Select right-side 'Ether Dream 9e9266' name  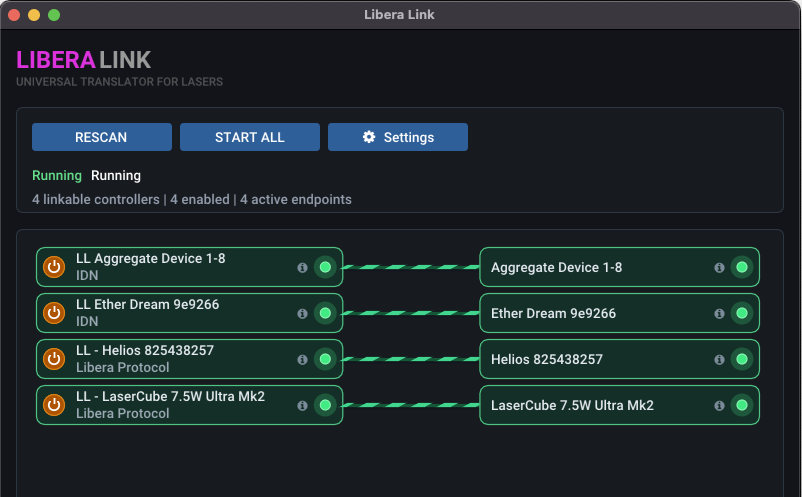coord(553,313)
